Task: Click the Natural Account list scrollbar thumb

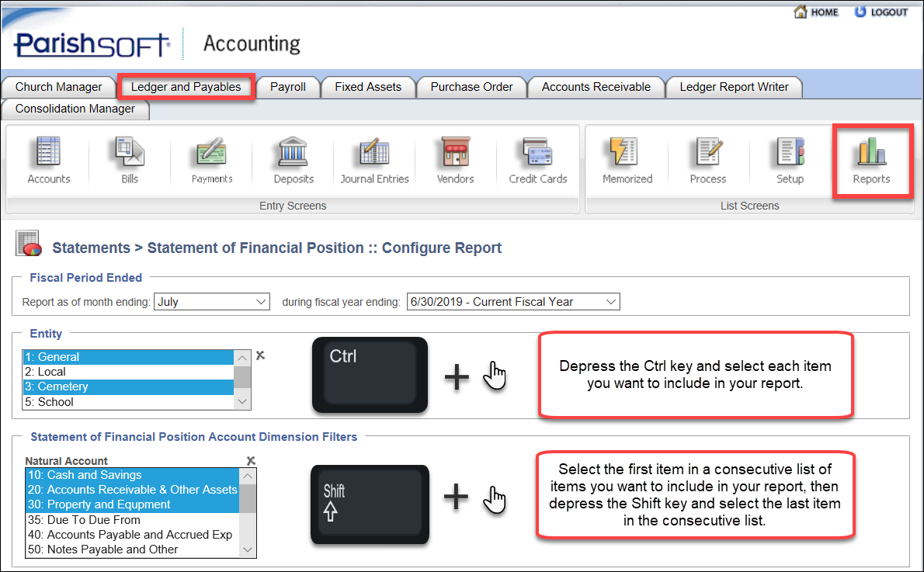Action: tap(248, 498)
